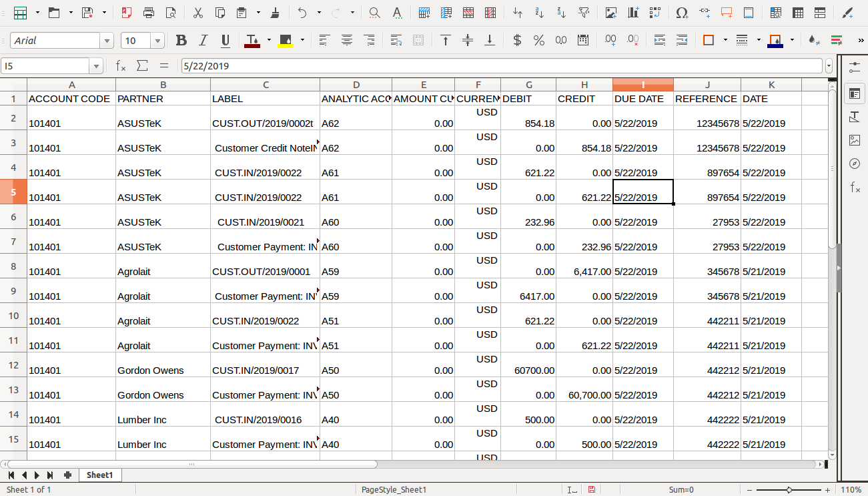The height and width of the screenshot is (496, 868).
Task: Add decimal place icon
Action: [x=610, y=41]
